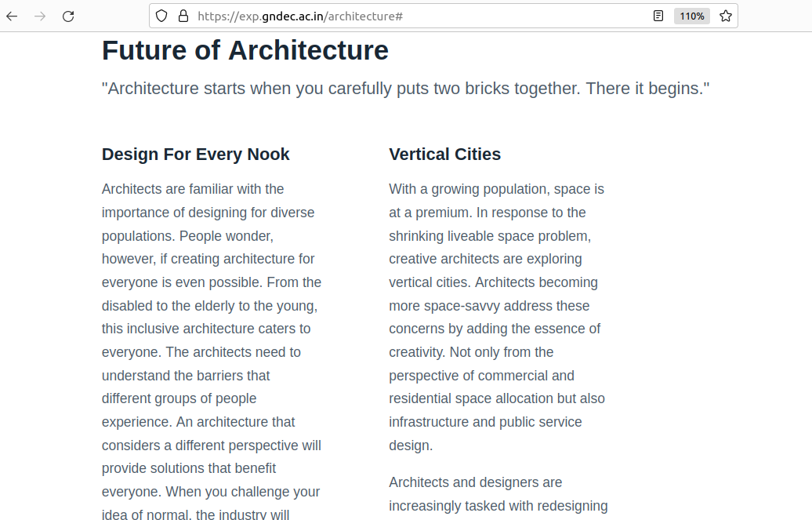Go back to the previous page
Image resolution: width=812 pixels, height=520 pixels.
[12, 16]
